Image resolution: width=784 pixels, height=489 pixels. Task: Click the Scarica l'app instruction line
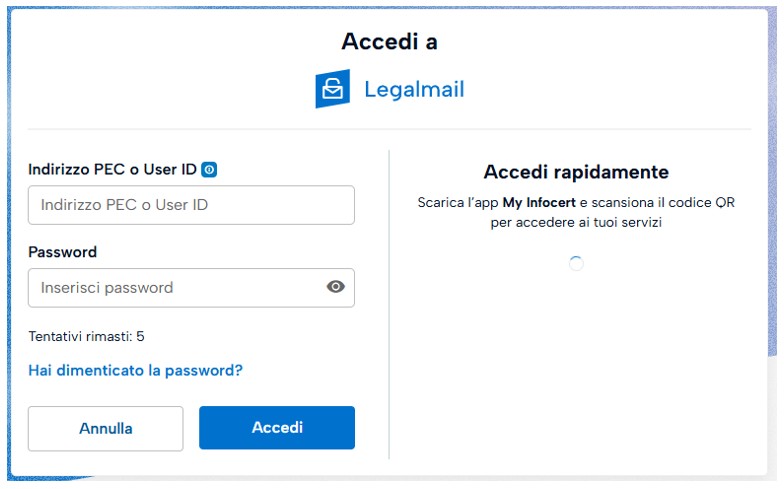coord(576,203)
